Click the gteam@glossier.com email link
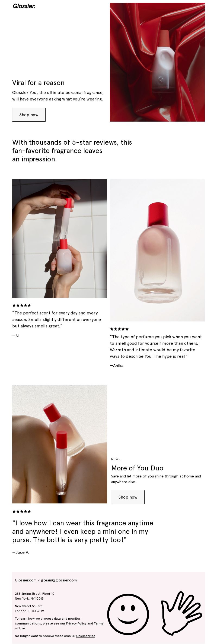This screenshot has height=644, width=217. 59,580
